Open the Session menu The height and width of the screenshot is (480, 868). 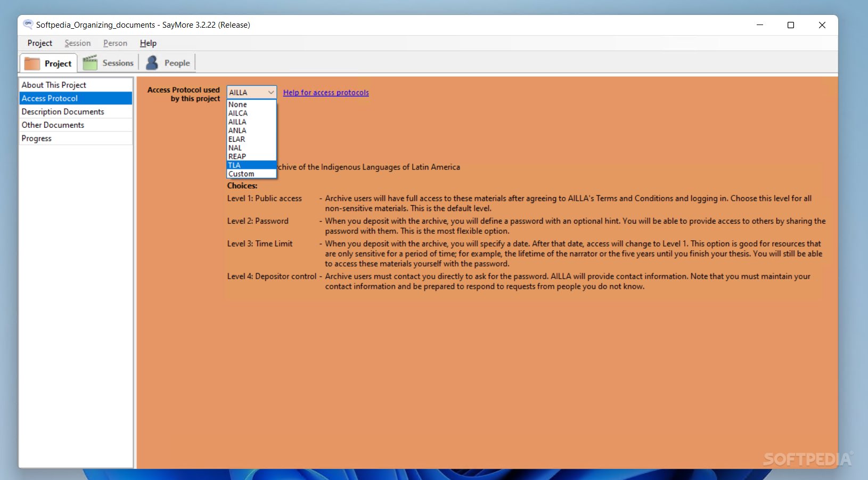78,43
